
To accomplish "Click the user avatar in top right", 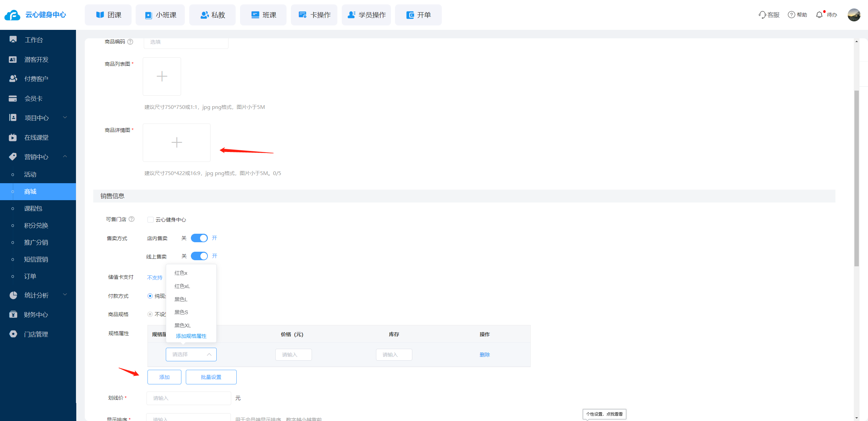I will click(854, 15).
